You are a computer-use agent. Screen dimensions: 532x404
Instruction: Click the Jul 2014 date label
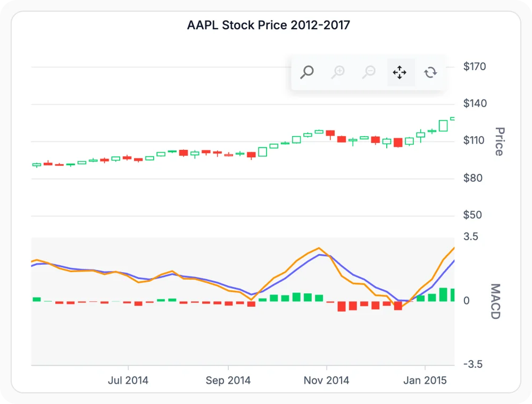(128, 380)
